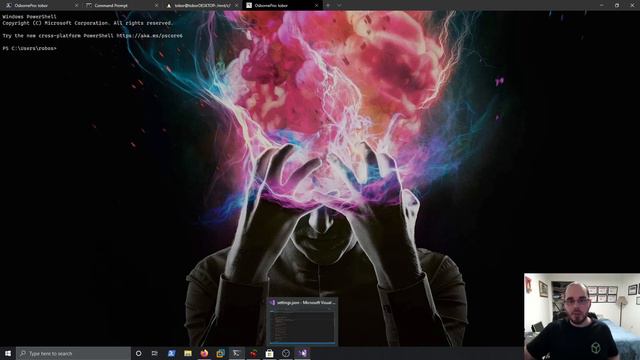Image resolution: width=640 pixels, height=360 pixels.
Task: Click the Windows Terminal taskbar icon
Action: coord(236,353)
